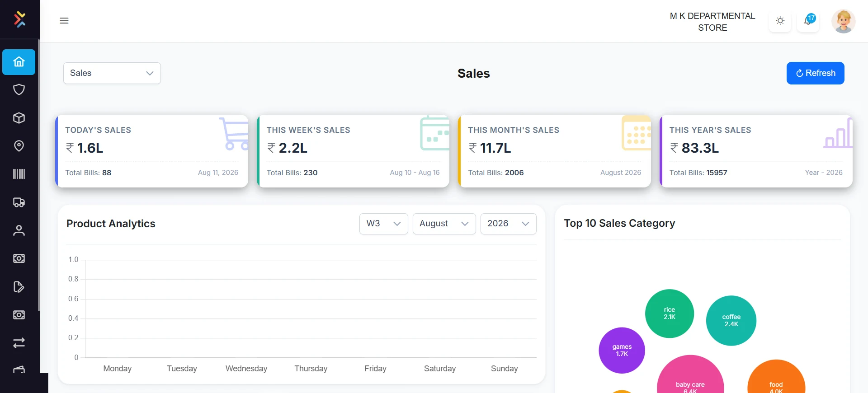Click the Wednesday axis label
Screen dimensions: 868x393
tap(246, 369)
